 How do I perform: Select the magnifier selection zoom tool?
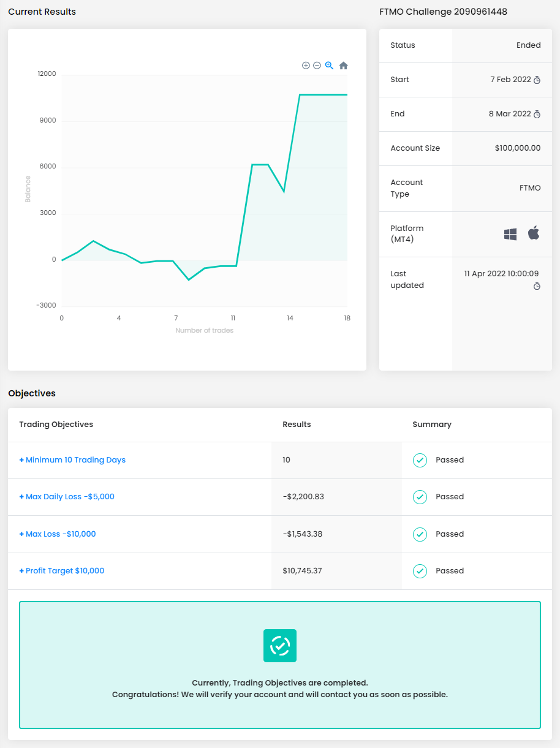(x=329, y=66)
